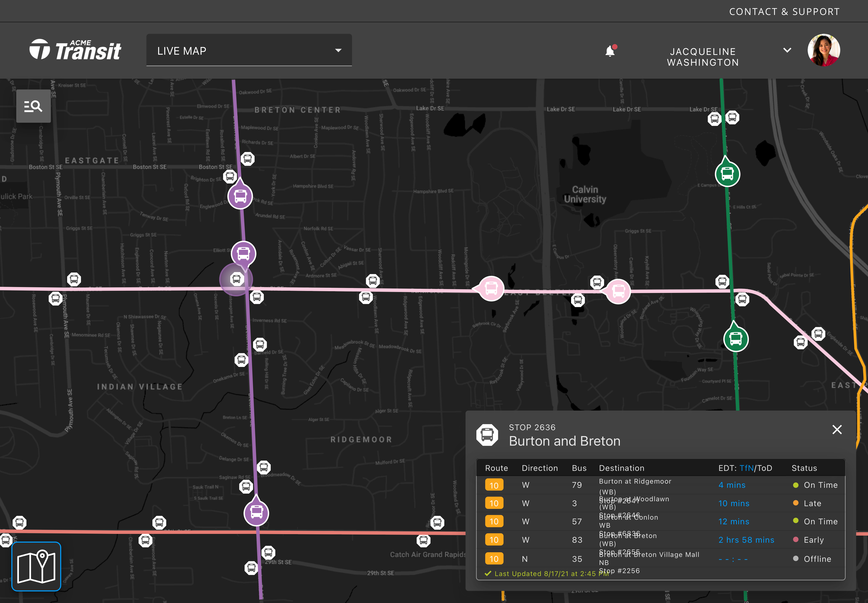This screenshot has width=868, height=603.
Task: Click the bus stop near Sherwood Ave above Burton
Action: [373, 281]
